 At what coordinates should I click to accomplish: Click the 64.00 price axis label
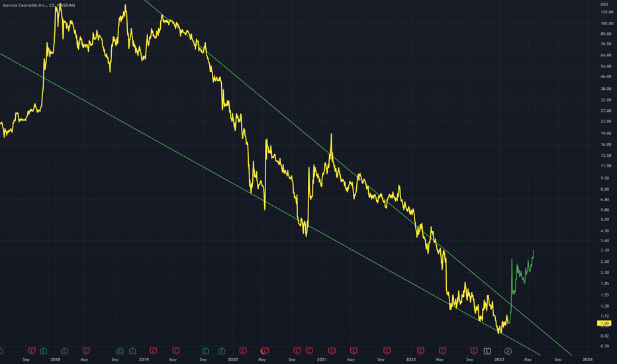606,55
